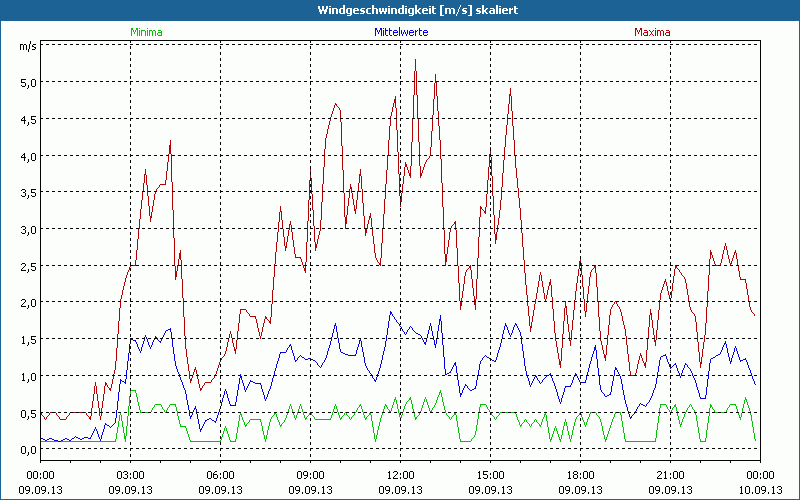Image resolution: width=800 pixels, height=500 pixels.
Task: Select the 06:00 time axis marker
Action: click(x=220, y=475)
